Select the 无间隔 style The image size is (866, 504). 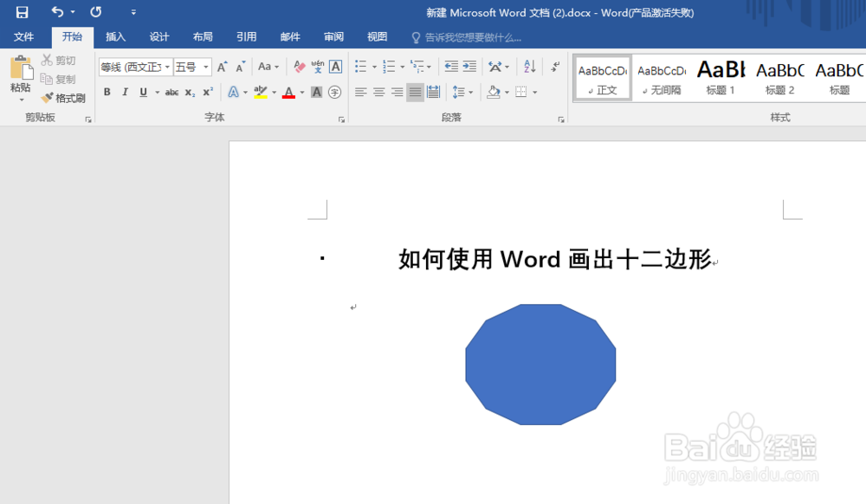[x=662, y=78]
